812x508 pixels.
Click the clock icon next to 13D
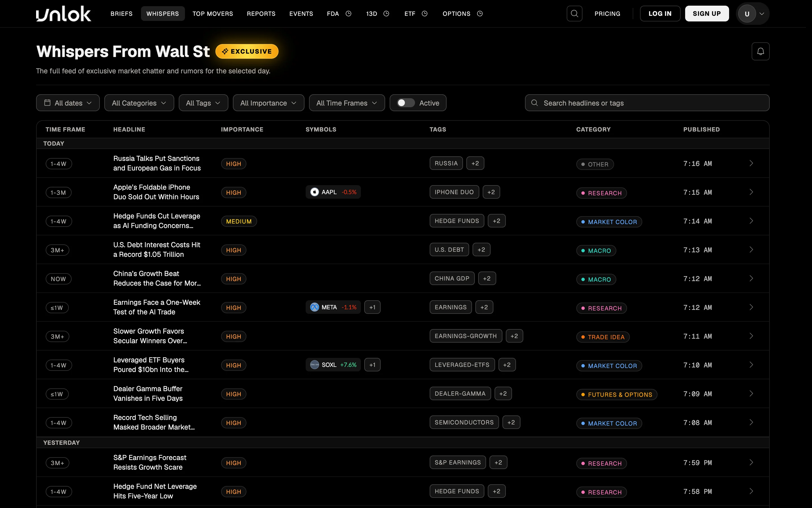click(386, 14)
